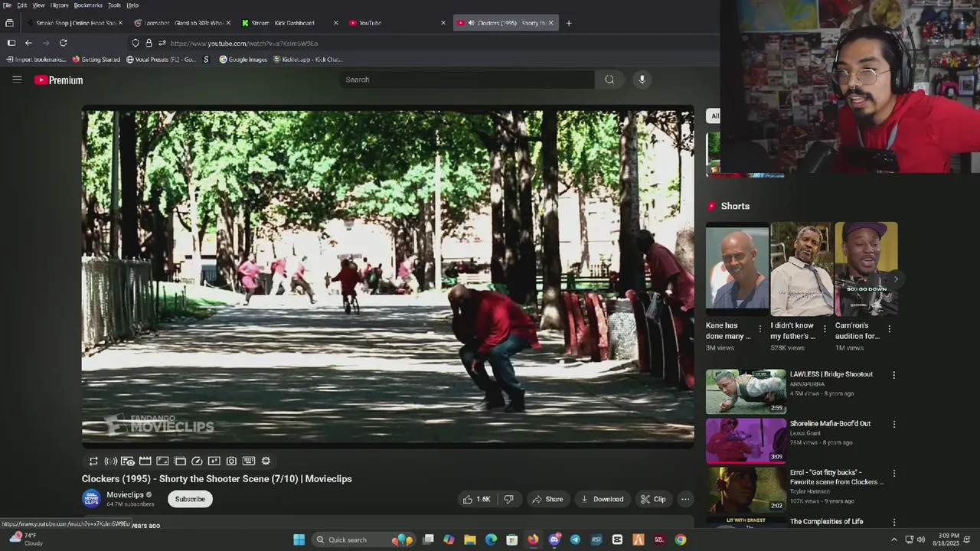Toggle the cinema mode rectangle icon

click(162, 461)
